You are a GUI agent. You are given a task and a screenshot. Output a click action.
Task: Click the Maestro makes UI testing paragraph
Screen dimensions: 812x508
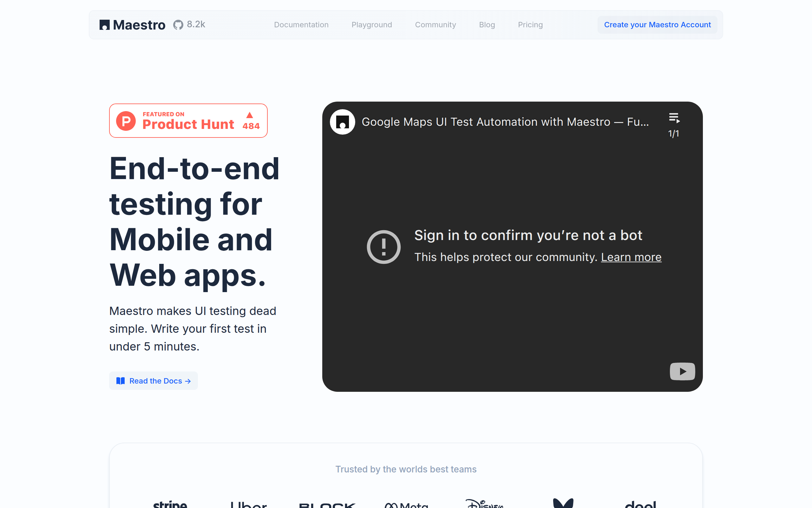tap(193, 329)
